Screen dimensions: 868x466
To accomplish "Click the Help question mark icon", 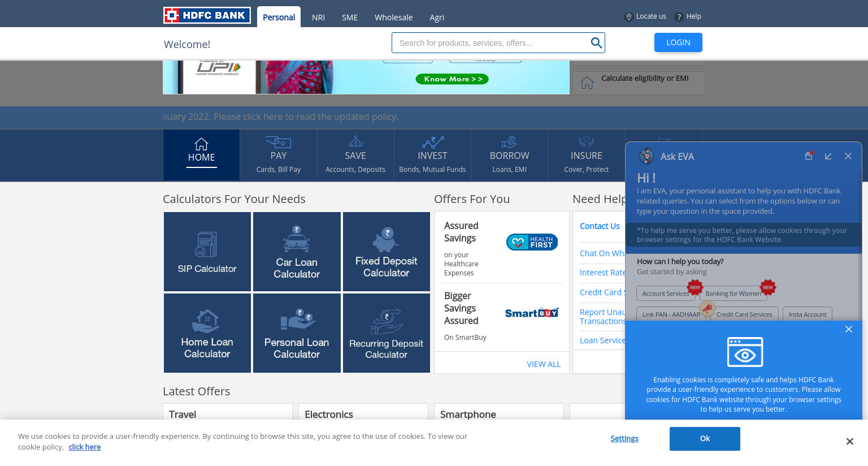I will [x=679, y=17].
